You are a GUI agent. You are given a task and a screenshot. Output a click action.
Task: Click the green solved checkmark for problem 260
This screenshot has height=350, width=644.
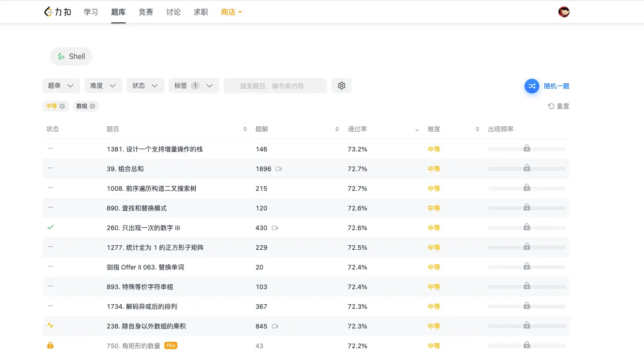50,227
